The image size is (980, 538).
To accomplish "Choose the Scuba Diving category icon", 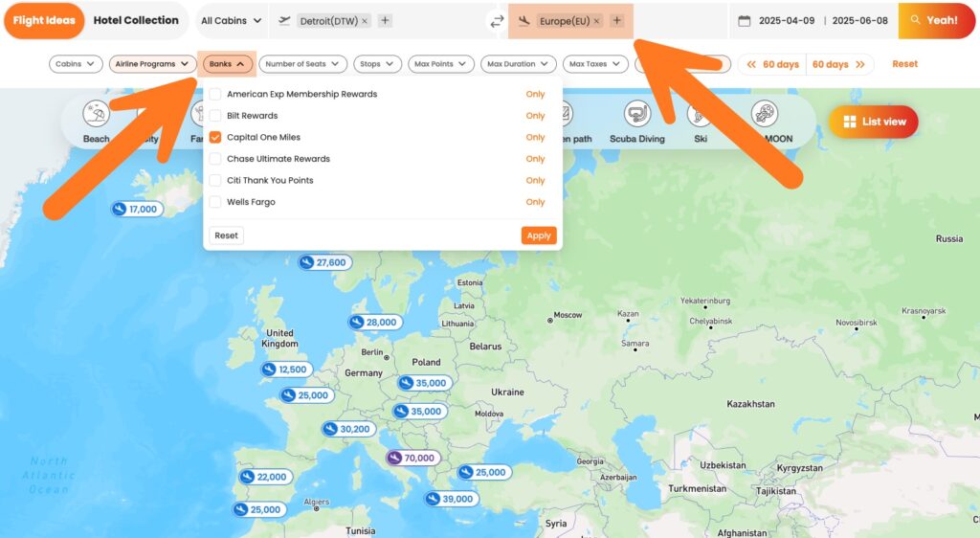I will pyautogui.click(x=636, y=114).
